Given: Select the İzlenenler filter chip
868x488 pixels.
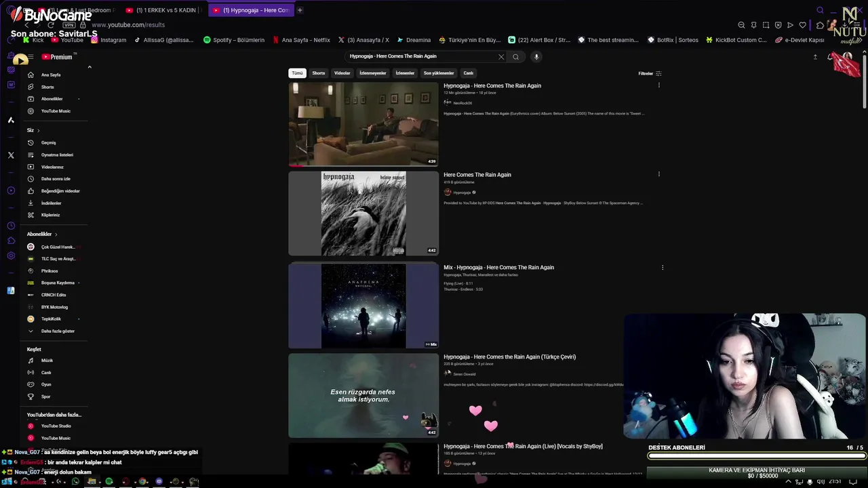Looking at the screenshot, I should (x=405, y=73).
